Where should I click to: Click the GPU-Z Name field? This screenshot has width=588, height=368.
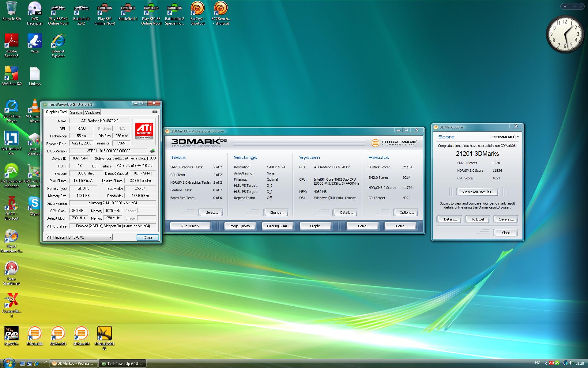pyautogui.click(x=100, y=121)
